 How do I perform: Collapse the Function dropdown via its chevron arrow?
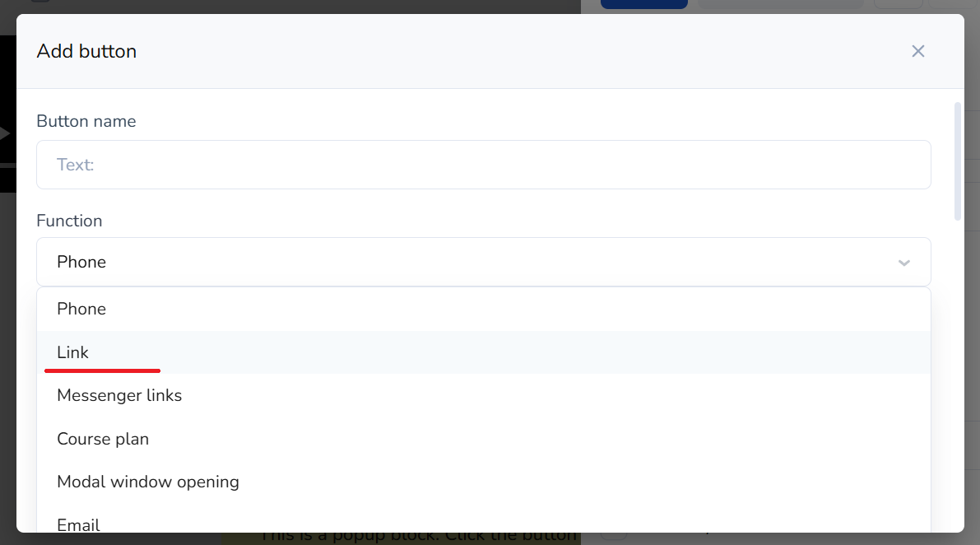(903, 263)
